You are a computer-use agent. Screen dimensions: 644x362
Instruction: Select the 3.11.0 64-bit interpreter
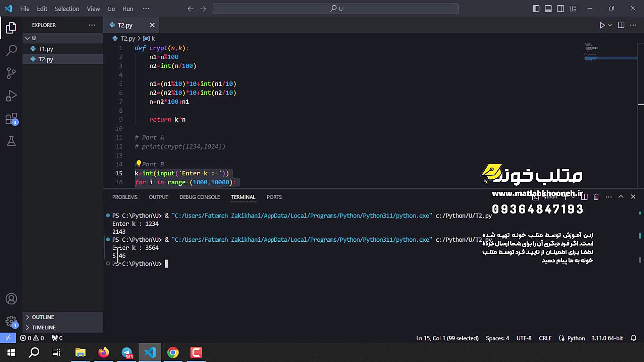click(607, 338)
